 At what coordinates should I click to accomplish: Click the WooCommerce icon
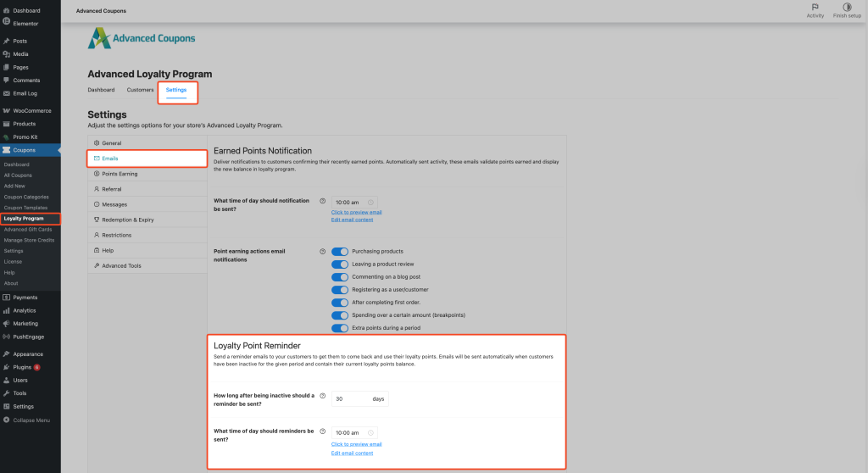tap(7, 111)
